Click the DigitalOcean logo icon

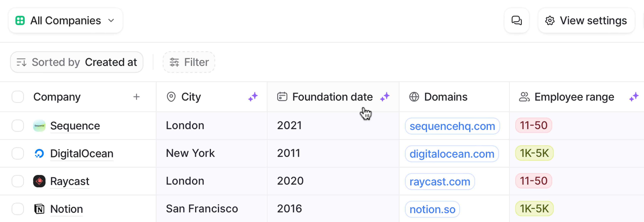coord(39,153)
